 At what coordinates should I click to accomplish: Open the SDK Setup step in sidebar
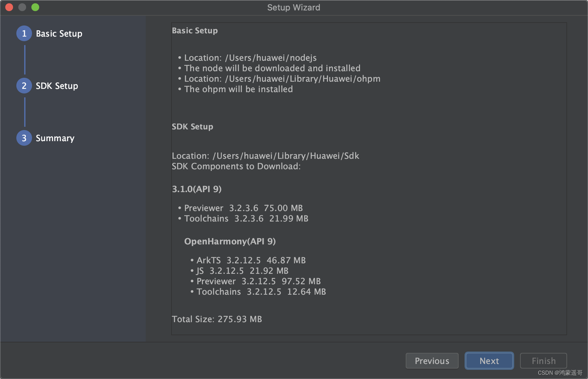[x=57, y=86]
